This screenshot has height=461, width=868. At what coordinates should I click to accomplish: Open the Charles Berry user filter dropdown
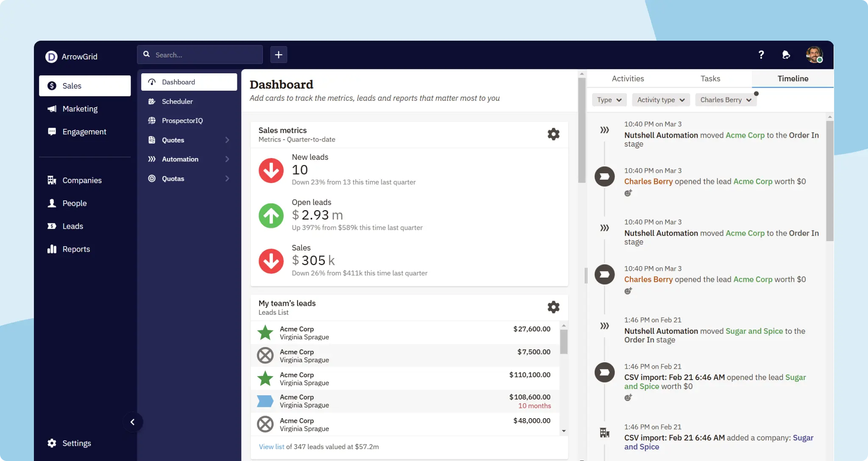pyautogui.click(x=725, y=100)
